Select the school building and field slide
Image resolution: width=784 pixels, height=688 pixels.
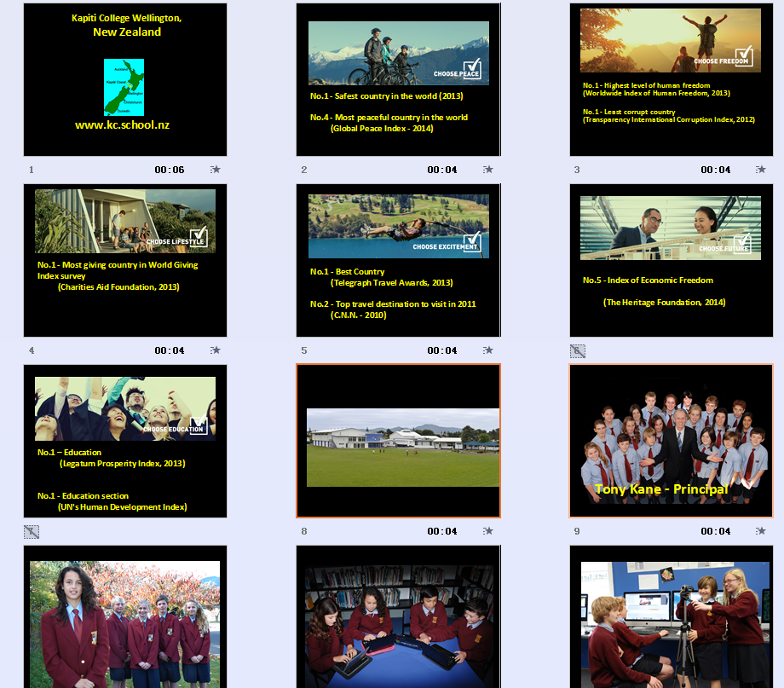(x=398, y=441)
